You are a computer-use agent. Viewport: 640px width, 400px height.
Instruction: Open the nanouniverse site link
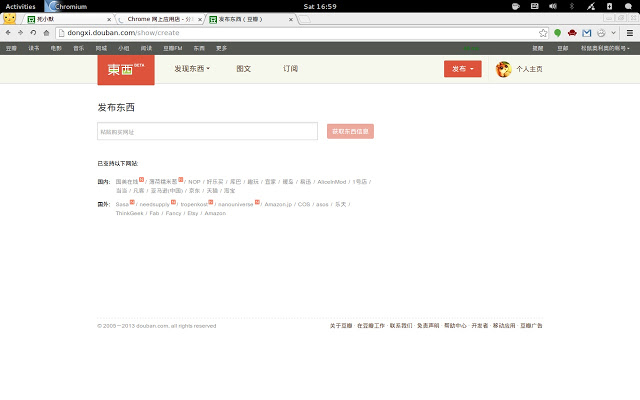click(236, 204)
